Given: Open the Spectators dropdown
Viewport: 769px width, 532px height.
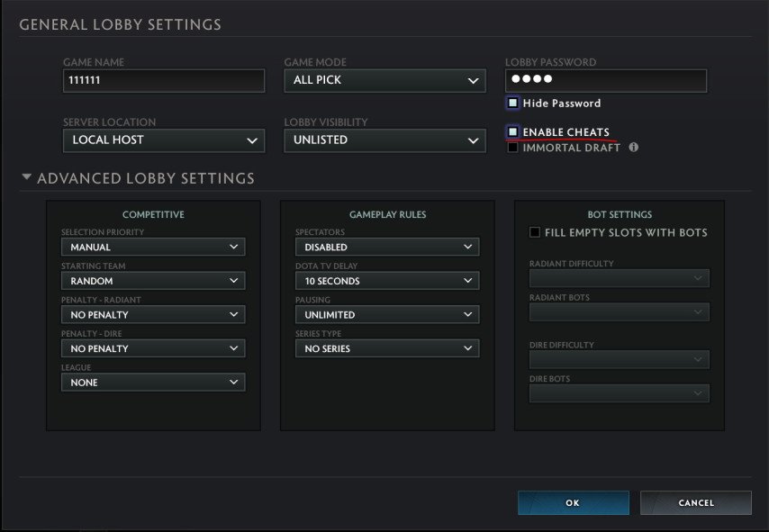Looking at the screenshot, I should tap(387, 246).
